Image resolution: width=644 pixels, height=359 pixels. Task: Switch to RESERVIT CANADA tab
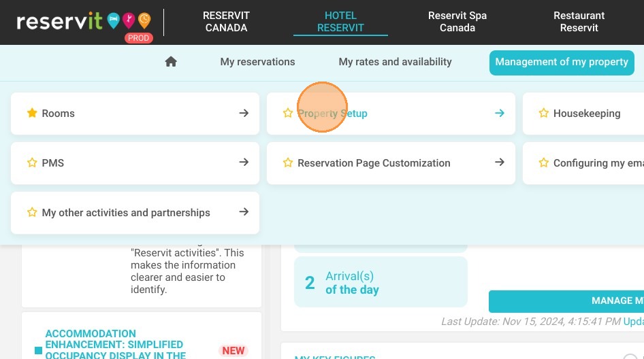tap(226, 22)
